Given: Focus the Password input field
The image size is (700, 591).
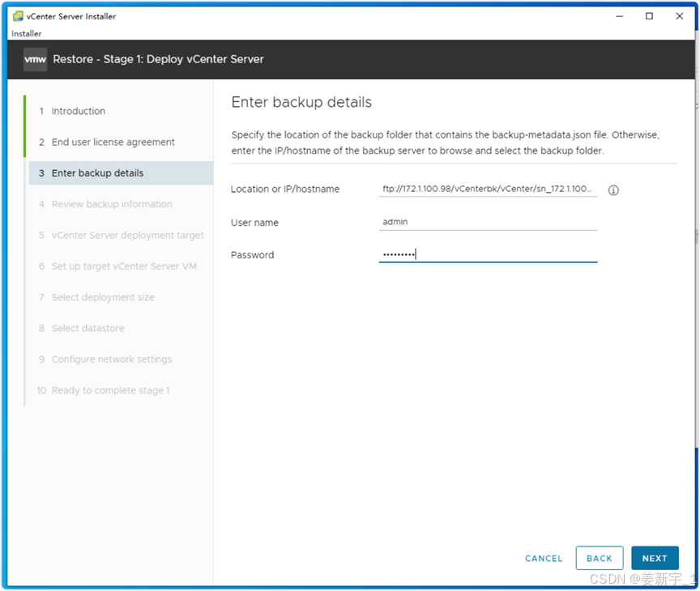Looking at the screenshot, I should point(488,255).
